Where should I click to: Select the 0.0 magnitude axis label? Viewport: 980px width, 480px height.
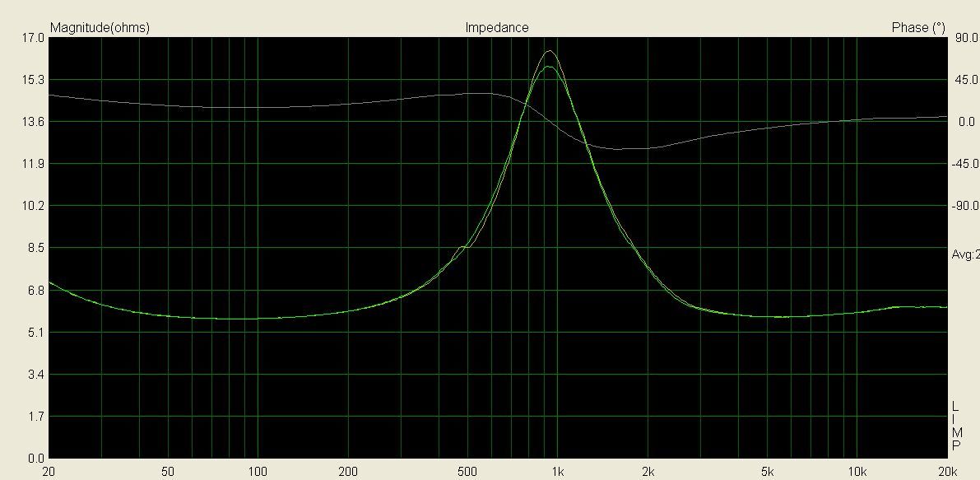coord(36,459)
